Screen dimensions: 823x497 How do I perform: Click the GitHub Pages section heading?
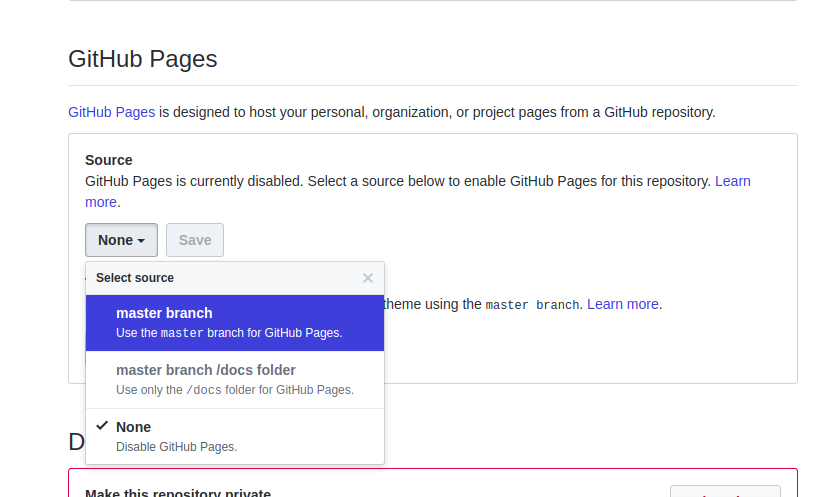tap(142, 59)
